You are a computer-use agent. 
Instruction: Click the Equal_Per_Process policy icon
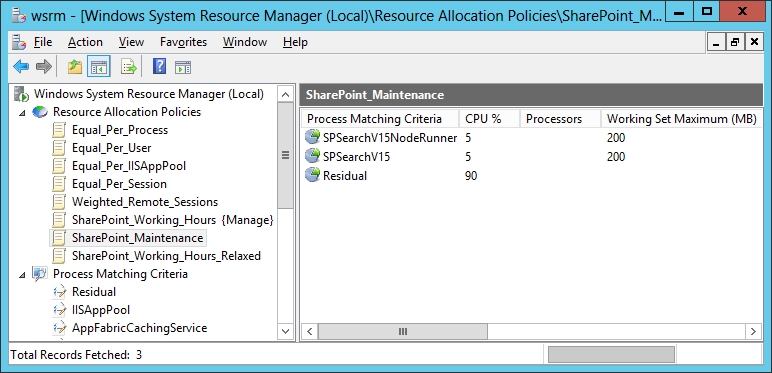[x=59, y=130]
